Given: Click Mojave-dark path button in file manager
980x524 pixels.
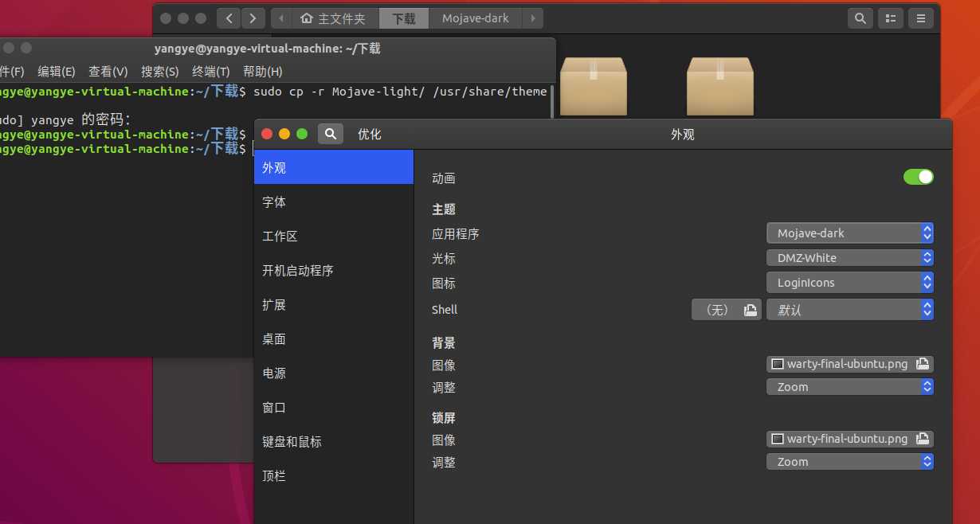Looking at the screenshot, I should coord(476,18).
